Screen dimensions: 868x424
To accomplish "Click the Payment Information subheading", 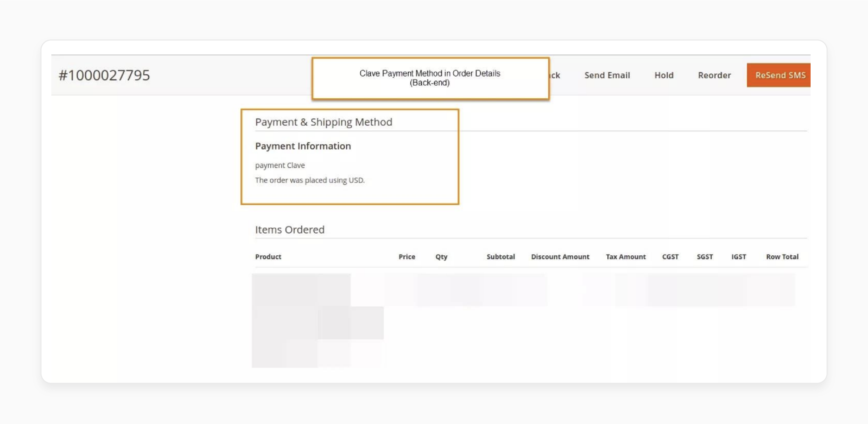I will 303,146.
